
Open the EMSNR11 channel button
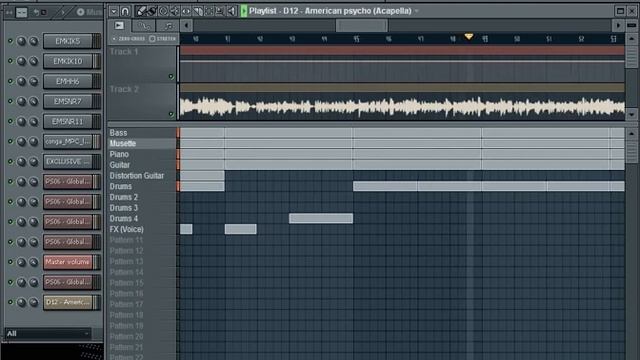[68, 121]
